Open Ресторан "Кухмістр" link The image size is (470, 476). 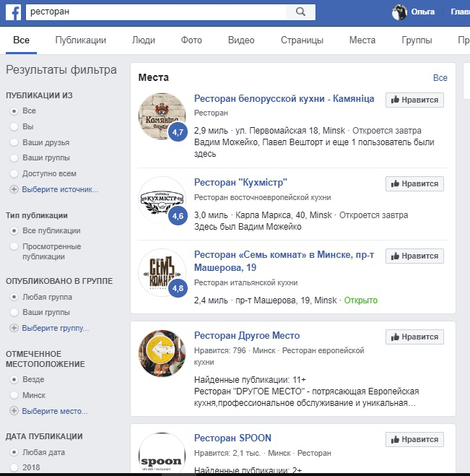tap(240, 183)
